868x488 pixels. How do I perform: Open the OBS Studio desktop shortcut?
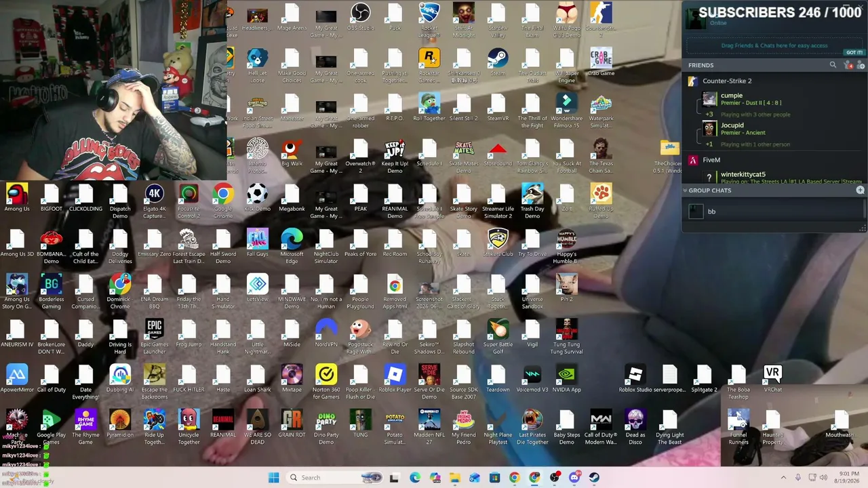coord(360,18)
